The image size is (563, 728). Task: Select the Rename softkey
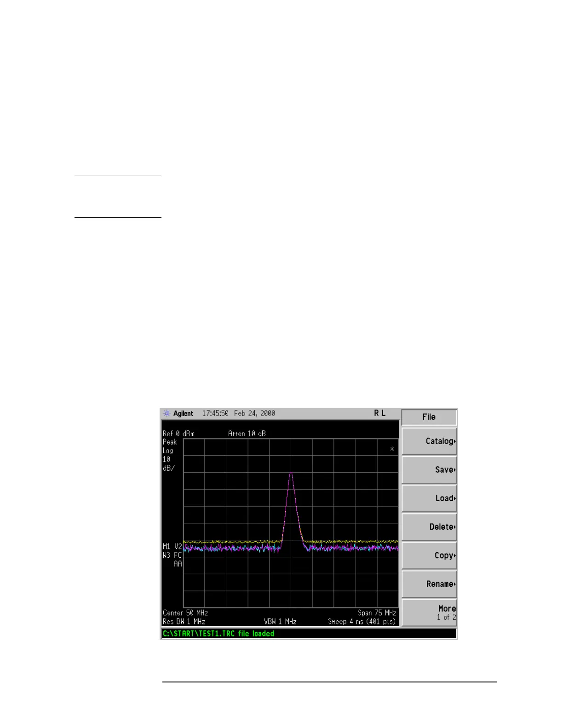pos(429,584)
